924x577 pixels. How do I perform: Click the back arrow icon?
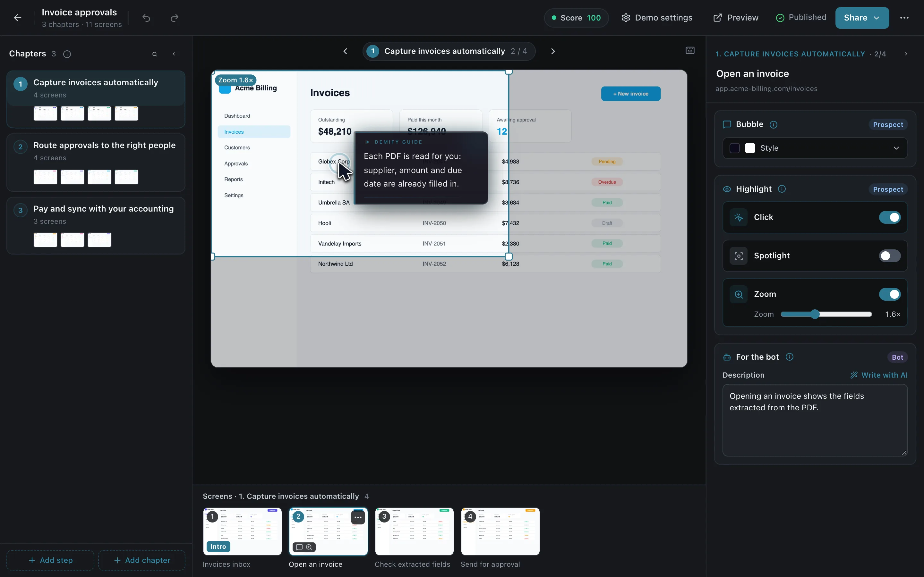tap(18, 18)
